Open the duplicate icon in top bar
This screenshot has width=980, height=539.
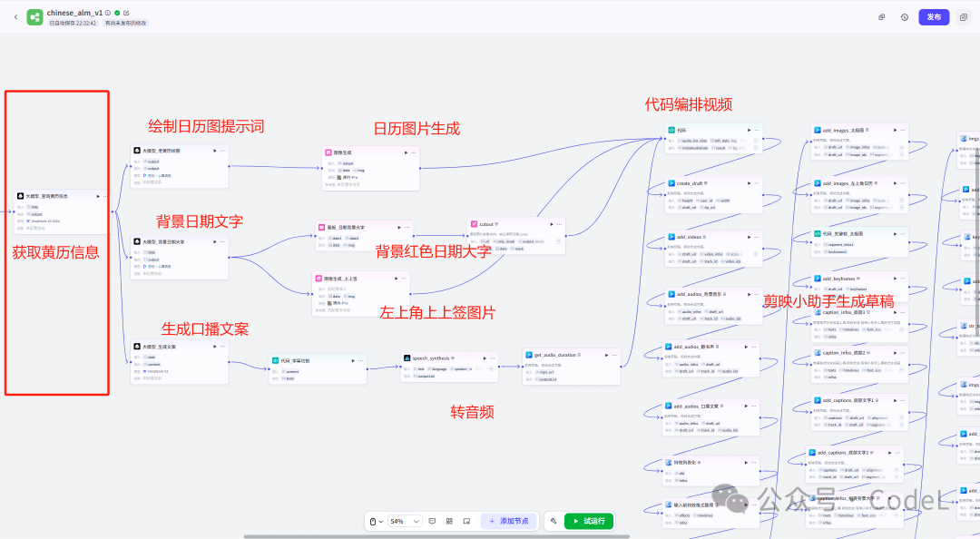(x=881, y=17)
